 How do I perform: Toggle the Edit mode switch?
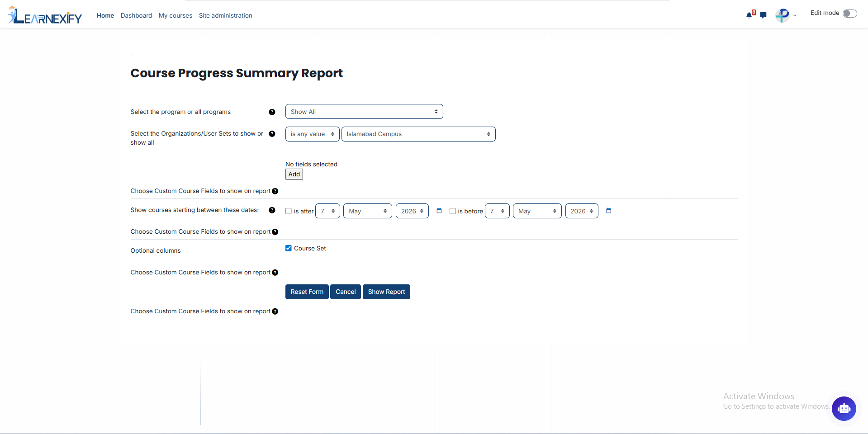(x=849, y=13)
